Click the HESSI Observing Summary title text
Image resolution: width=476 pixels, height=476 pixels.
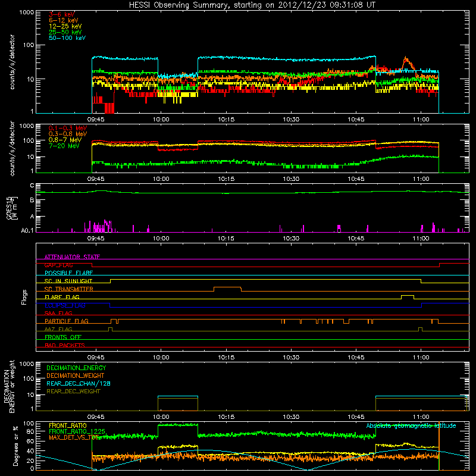click(x=252, y=5)
